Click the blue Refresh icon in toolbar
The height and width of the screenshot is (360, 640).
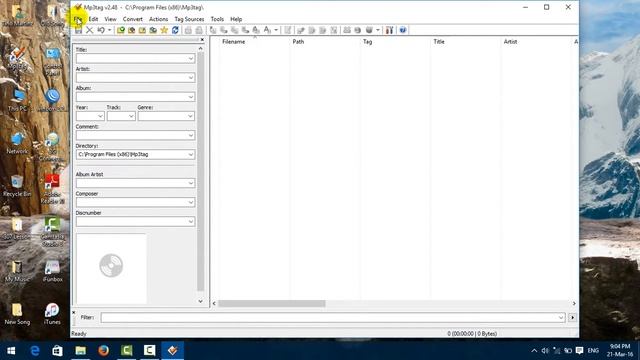click(x=175, y=30)
